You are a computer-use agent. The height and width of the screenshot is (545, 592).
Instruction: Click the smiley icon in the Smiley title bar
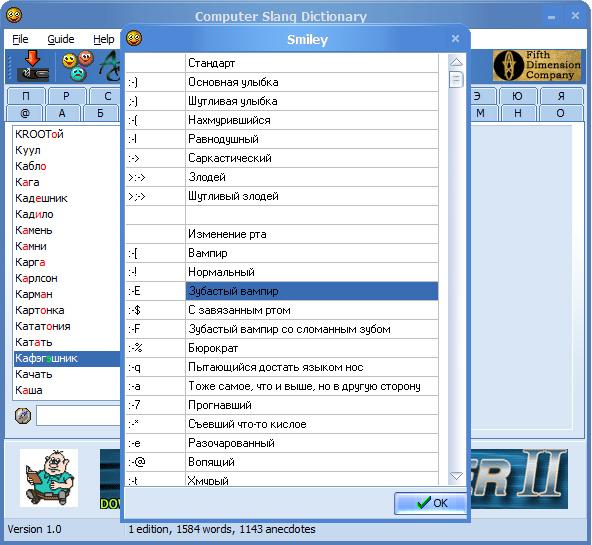[x=134, y=38]
